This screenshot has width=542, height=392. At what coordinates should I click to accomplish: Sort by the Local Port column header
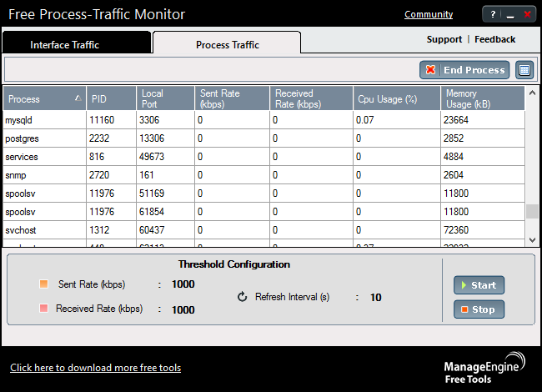165,98
